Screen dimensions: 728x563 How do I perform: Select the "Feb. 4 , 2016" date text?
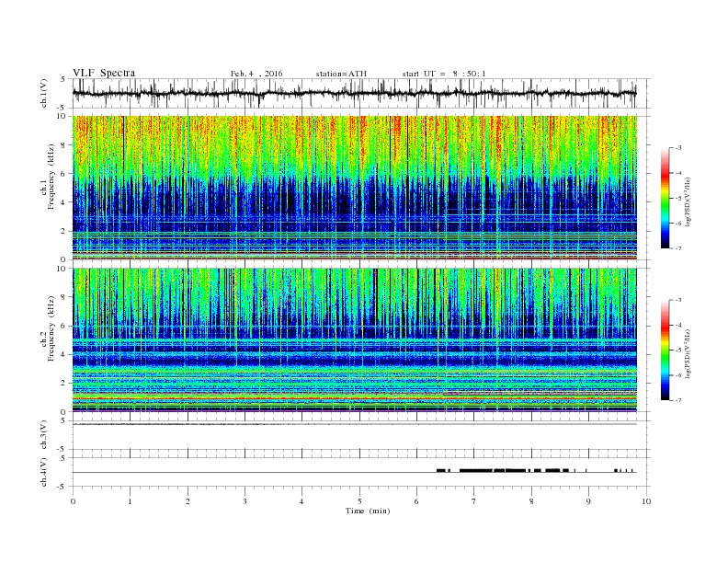tap(256, 74)
